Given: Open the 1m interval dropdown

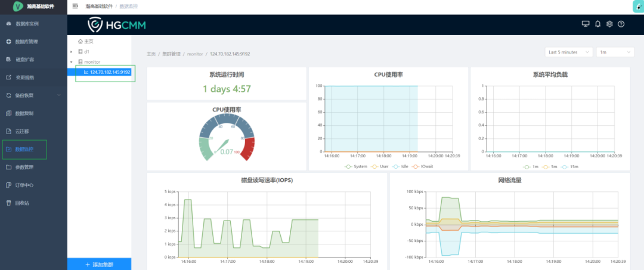Looking at the screenshot, I should point(615,52).
